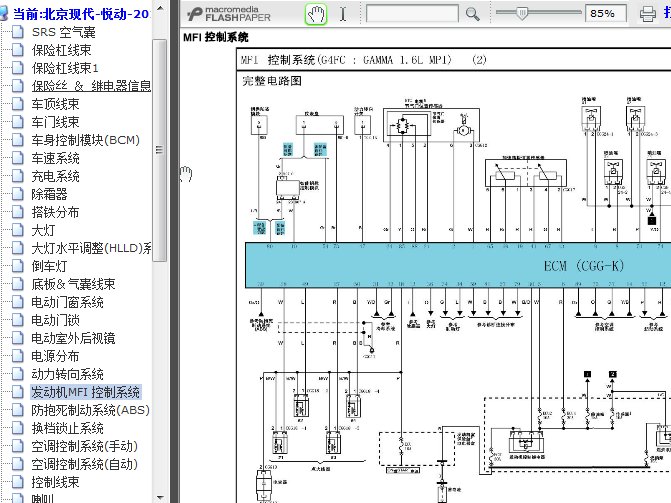
Task: Open 大灯 tree item
Action: click(43, 230)
